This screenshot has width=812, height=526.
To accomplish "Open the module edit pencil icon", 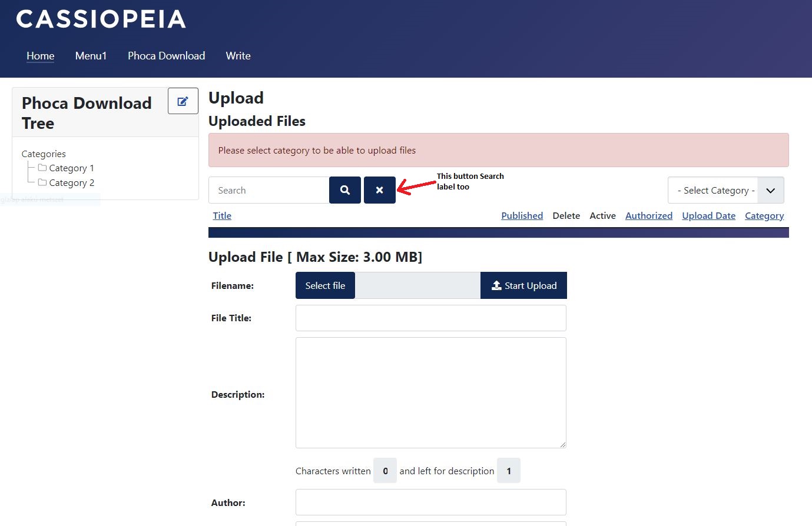I will coord(183,101).
